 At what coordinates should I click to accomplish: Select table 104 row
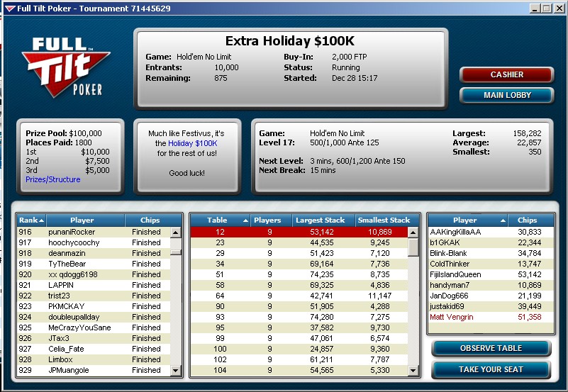tap(299, 370)
